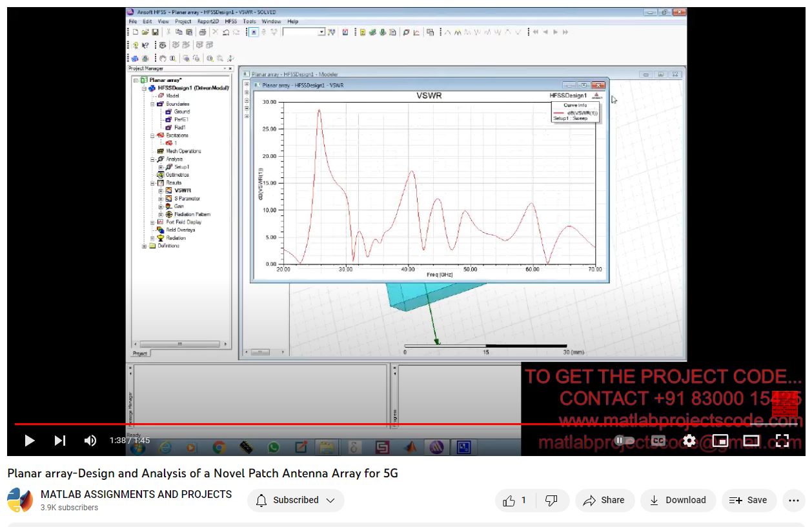The height and width of the screenshot is (527, 812).
Task: Click the Share button
Action: (x=604, y=500)
